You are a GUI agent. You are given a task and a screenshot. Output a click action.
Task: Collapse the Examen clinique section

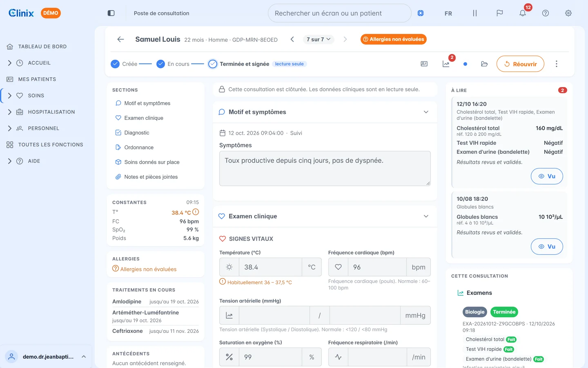[x=426, y=216]
